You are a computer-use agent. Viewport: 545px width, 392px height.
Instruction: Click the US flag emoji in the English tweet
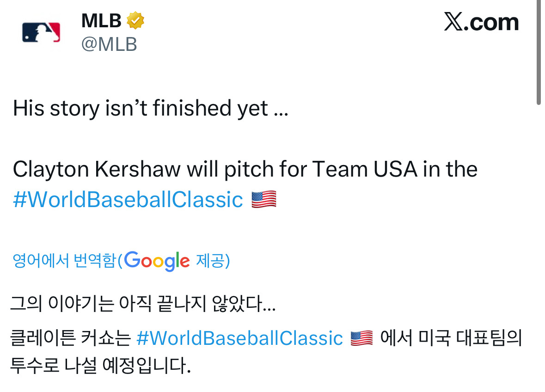click(x=264, y=200)
